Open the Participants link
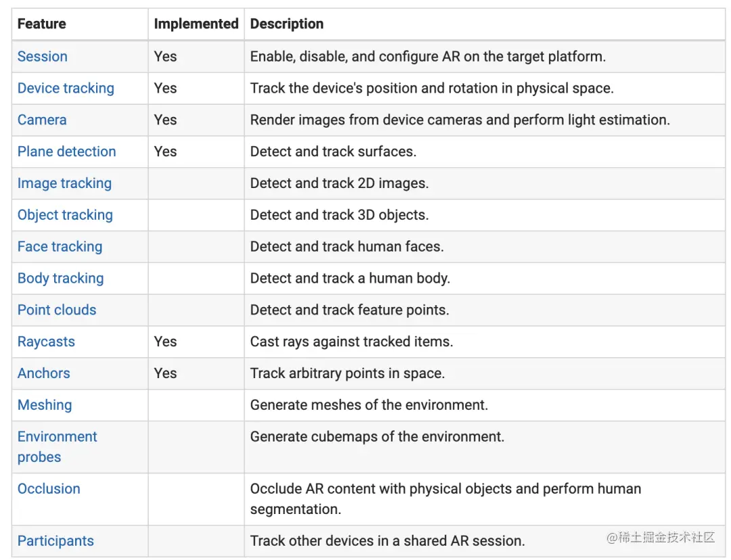This screenshot has height=560, width=731. coord(56,541)
